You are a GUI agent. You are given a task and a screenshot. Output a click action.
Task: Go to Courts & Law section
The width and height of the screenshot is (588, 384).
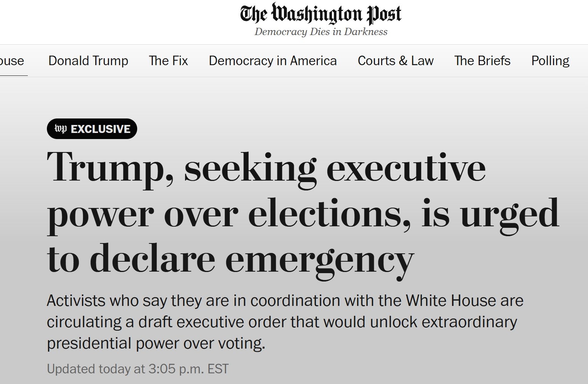[396, 61]
